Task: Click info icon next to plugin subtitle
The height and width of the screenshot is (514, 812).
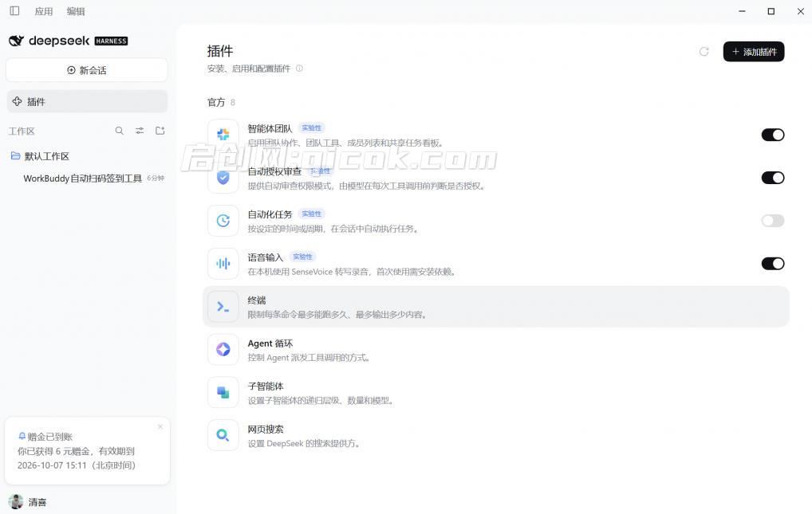Action: (x=299, y=69)
